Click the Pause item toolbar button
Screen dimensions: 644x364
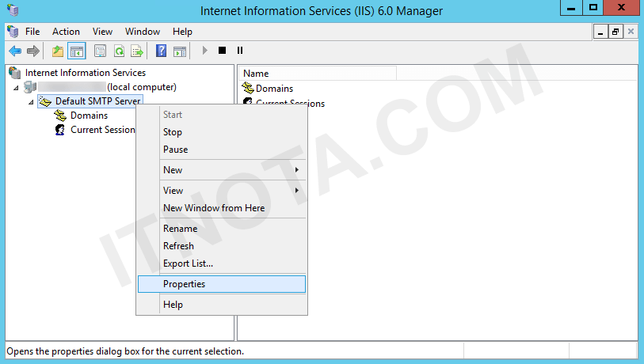pyautogui.click(x=240, y=51)
